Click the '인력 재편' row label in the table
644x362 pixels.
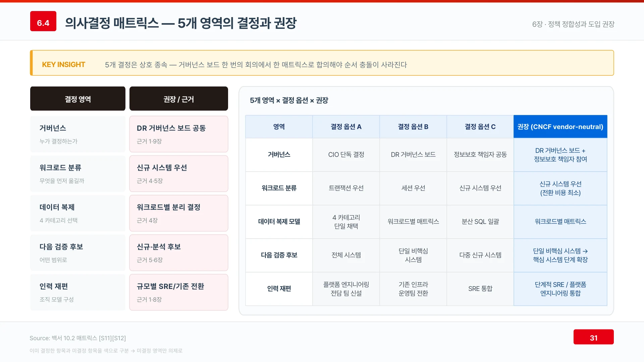(x=279, y=289)
